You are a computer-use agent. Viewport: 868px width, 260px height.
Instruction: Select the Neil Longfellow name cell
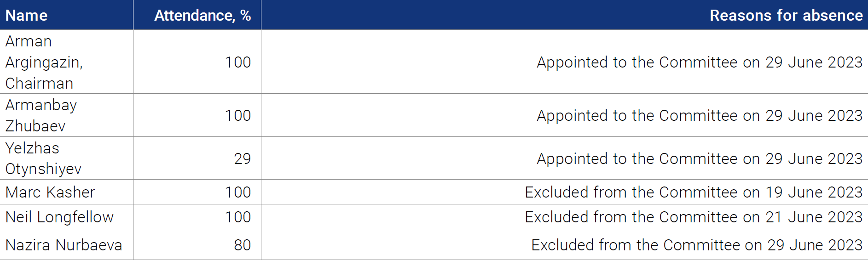pos(66,217)
